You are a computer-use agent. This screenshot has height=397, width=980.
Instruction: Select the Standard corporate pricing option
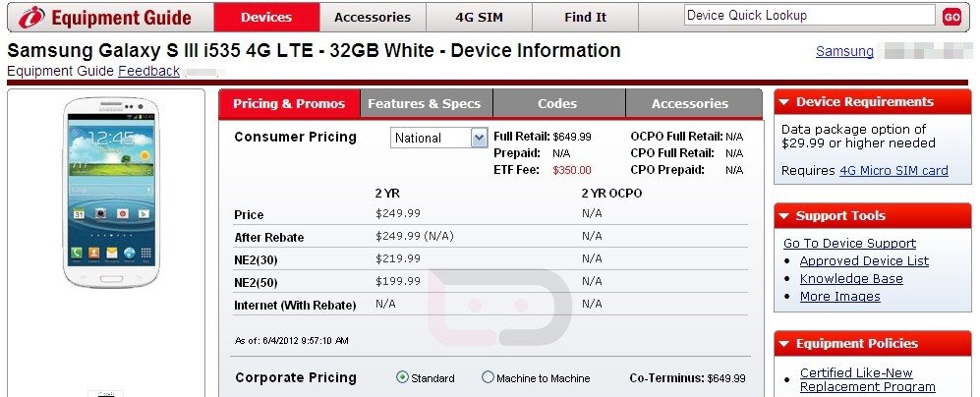[402, 377]
